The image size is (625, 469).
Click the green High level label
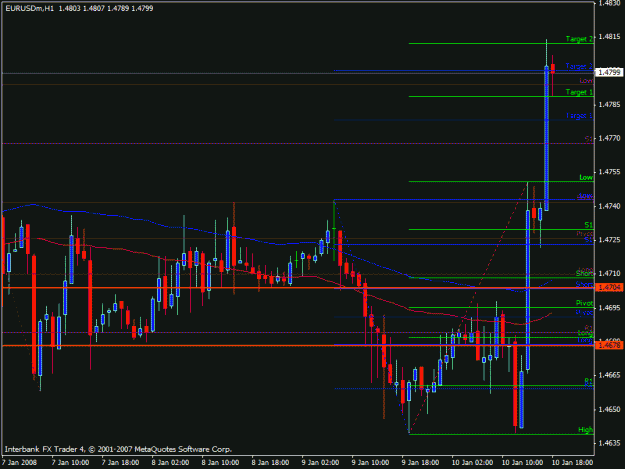pos(586,430)
